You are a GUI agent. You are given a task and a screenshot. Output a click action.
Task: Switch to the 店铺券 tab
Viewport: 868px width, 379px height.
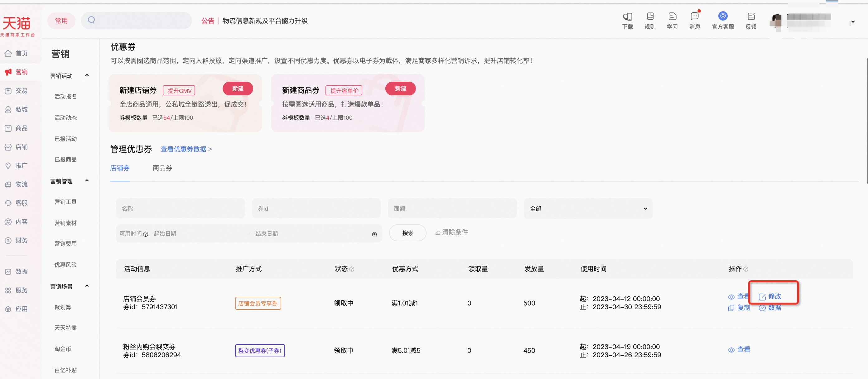tap(120, 168)
